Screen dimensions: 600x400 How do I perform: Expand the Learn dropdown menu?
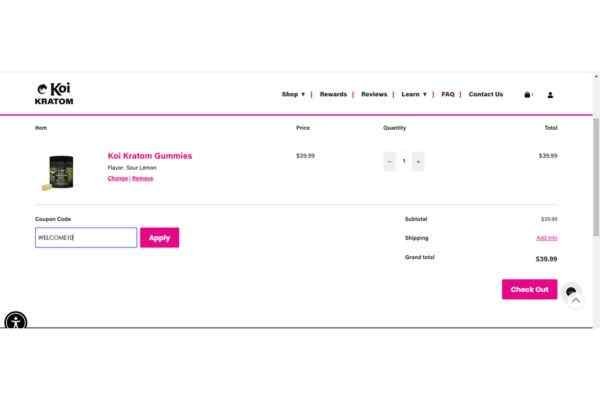coord(414,94)
